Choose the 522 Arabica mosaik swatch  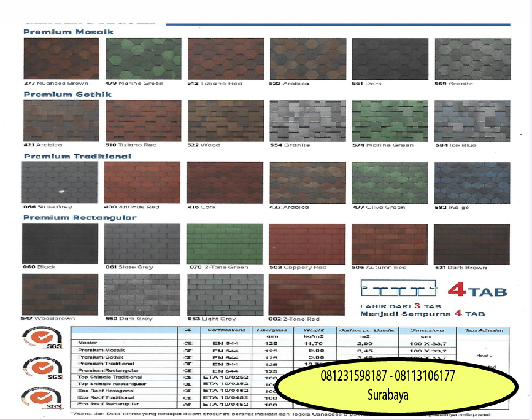[308, 59]
